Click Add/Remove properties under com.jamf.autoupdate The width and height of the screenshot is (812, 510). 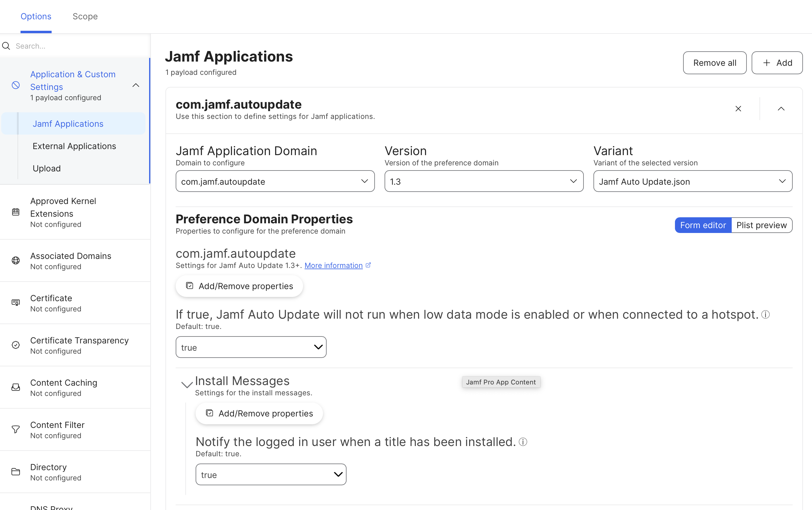coord(239,286)
